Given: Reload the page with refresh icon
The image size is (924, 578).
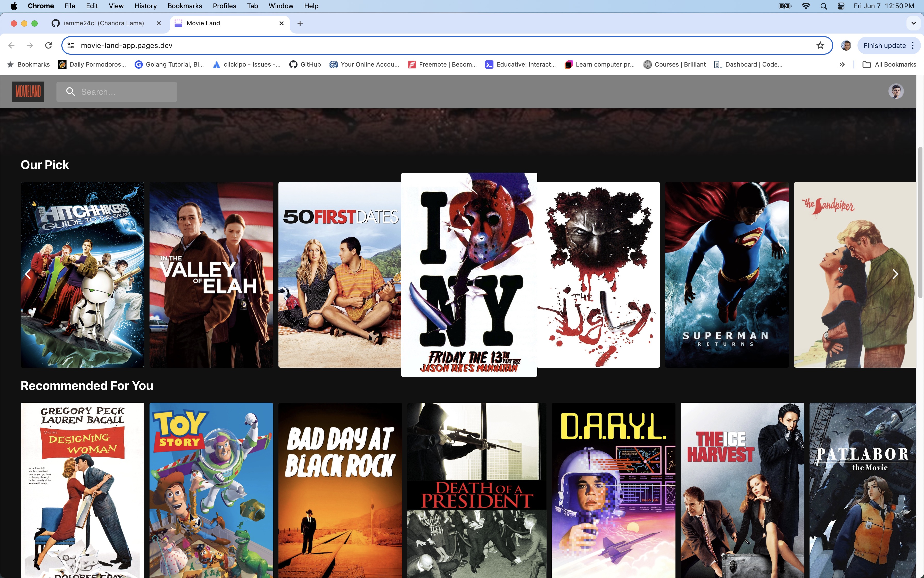Looking at the screenshot, I should [x=48, y=45].
